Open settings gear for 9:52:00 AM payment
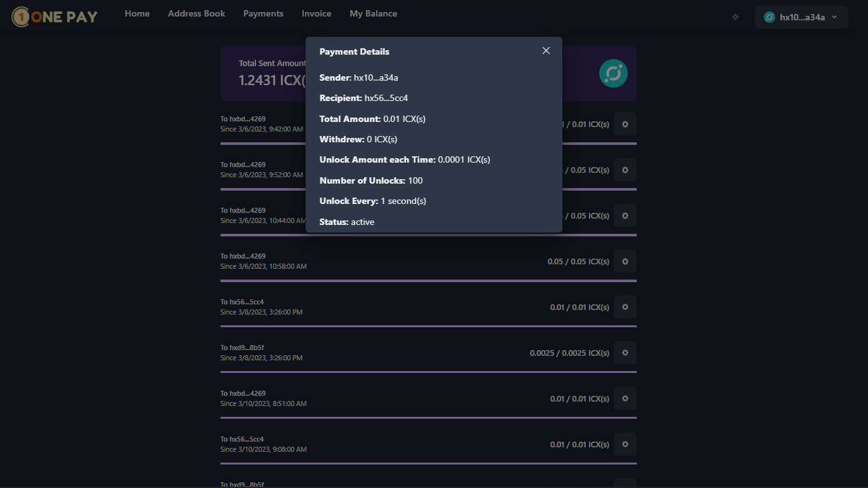This screenshot has height=488, width=868. [x=625, y=170]
